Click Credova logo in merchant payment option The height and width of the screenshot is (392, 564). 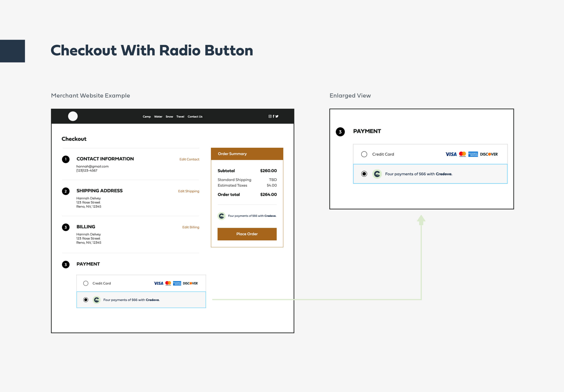[97, 300]
